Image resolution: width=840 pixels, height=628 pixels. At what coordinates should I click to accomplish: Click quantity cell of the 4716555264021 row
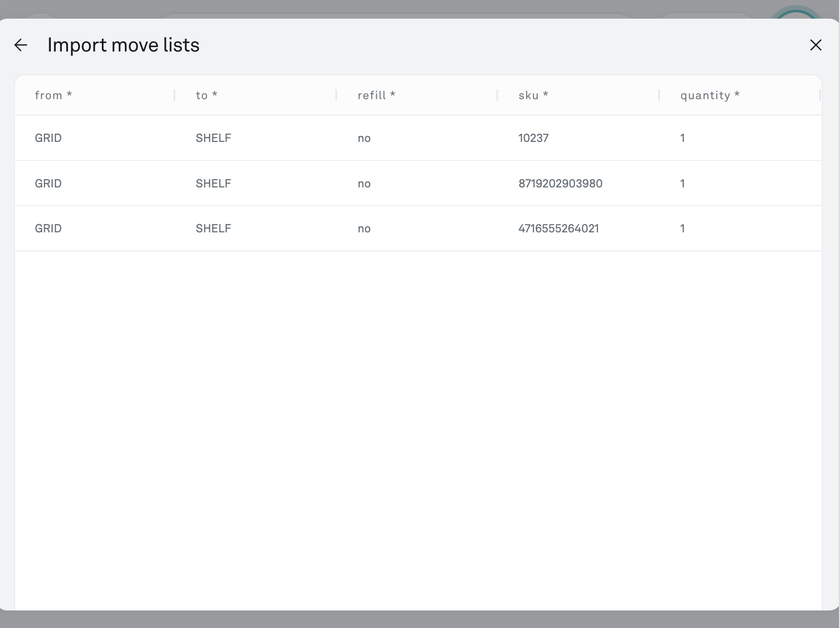[682, 229]
